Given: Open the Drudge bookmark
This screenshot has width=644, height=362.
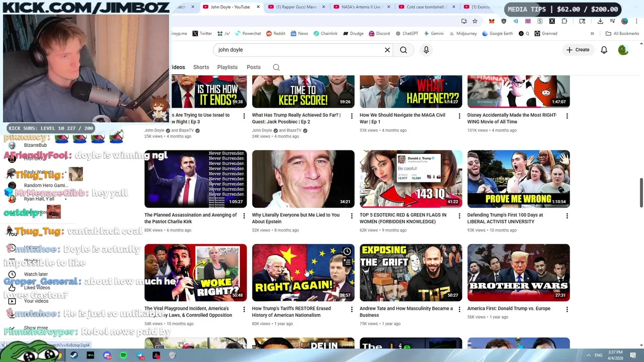Looking at the screenshot, I should 353,34.
